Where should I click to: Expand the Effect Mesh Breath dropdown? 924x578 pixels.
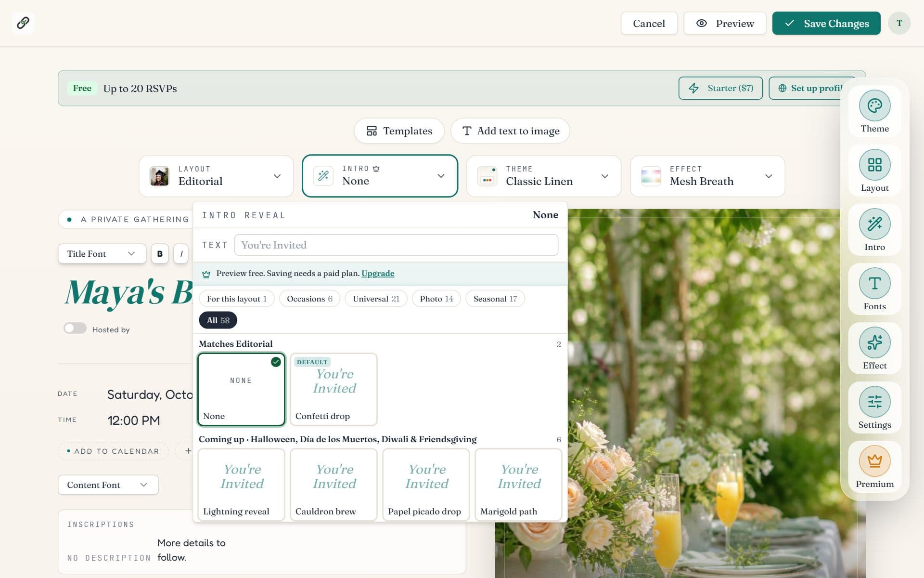(707, 176)
